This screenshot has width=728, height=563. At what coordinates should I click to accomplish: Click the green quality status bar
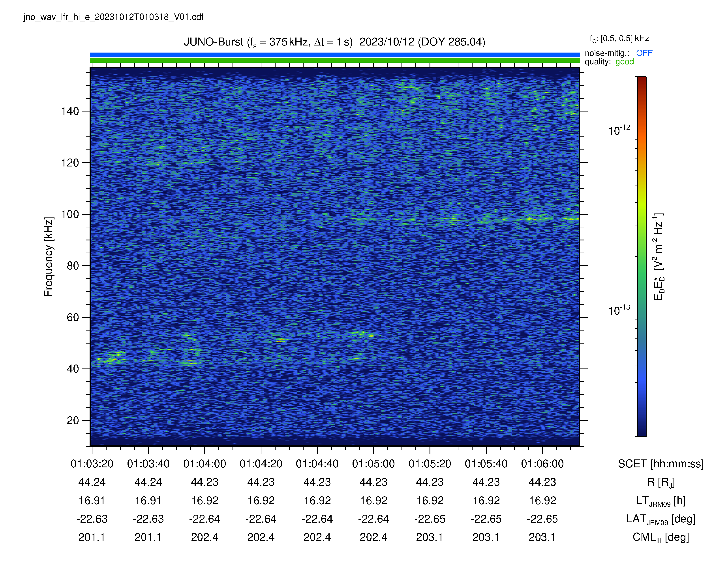(x=335, y=60)
